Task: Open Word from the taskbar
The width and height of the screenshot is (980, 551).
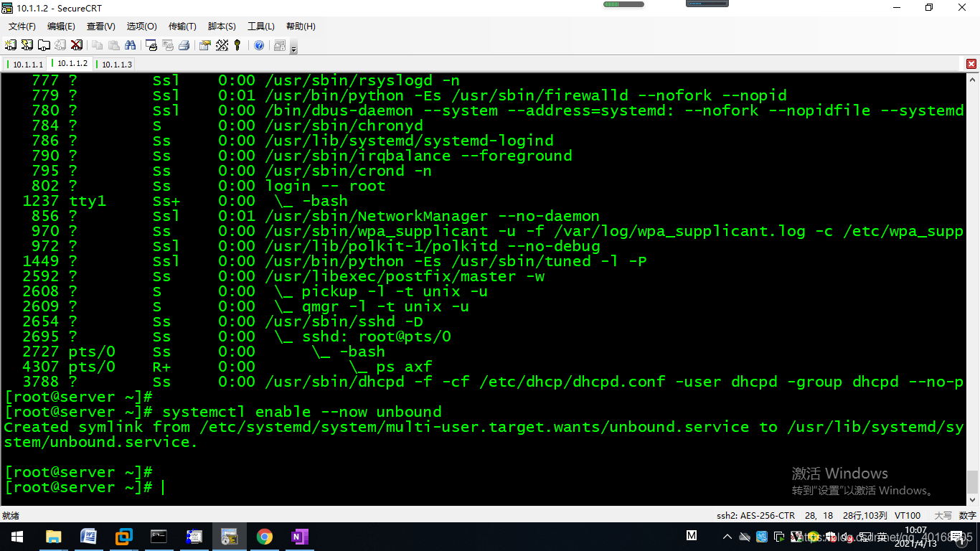Action: pos(88,537)
